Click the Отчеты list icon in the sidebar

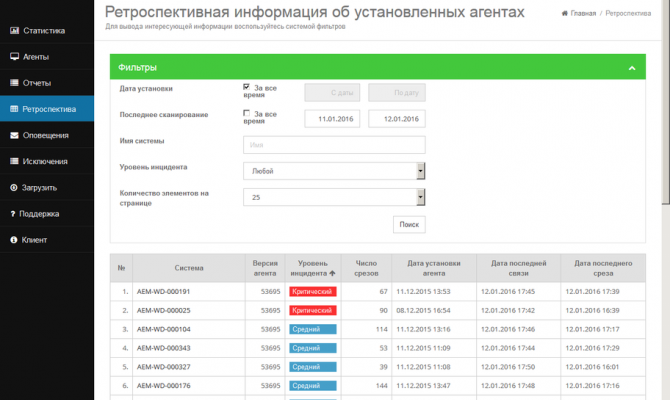tap(15, 82)
